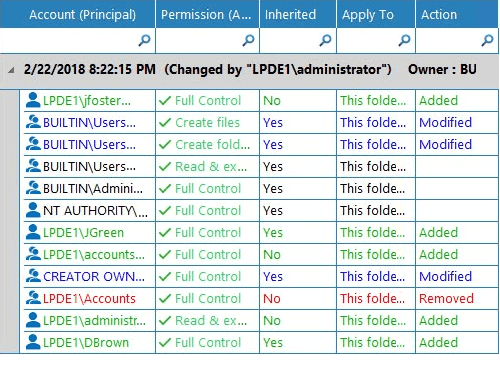Click the search icon in Account column filter
Image resolution: width=500 pixels, height=390 pixels.
coord(144,40)
